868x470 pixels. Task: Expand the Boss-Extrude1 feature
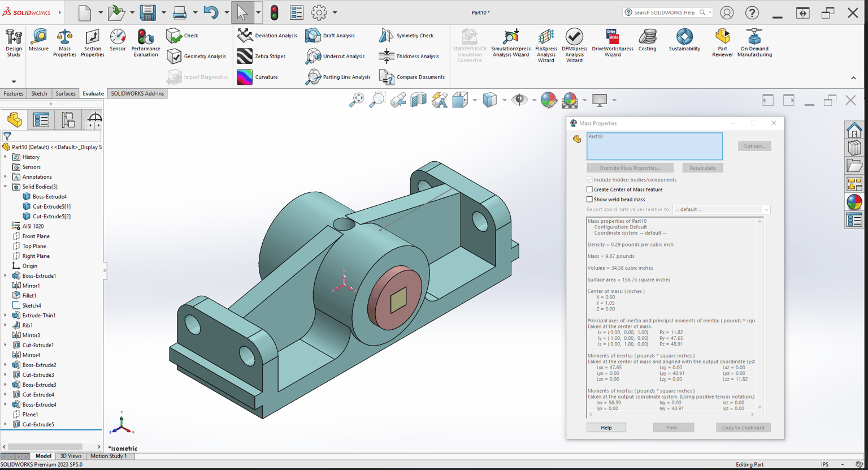[x=6, y=275]
